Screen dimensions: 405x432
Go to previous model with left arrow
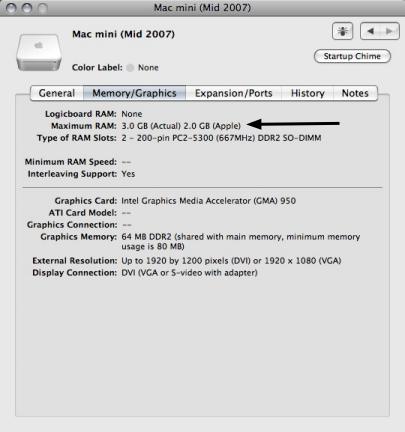(370, 31)
